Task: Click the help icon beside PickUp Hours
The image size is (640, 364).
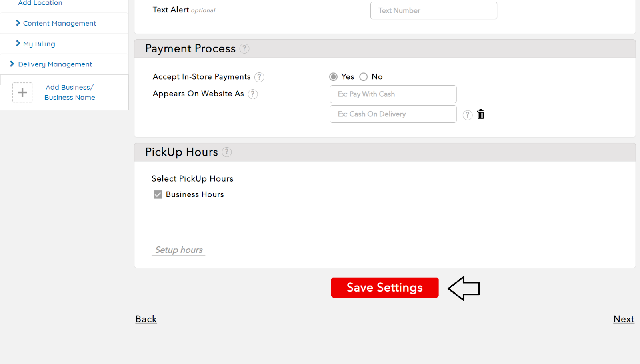Action: (x=227, y=152)
